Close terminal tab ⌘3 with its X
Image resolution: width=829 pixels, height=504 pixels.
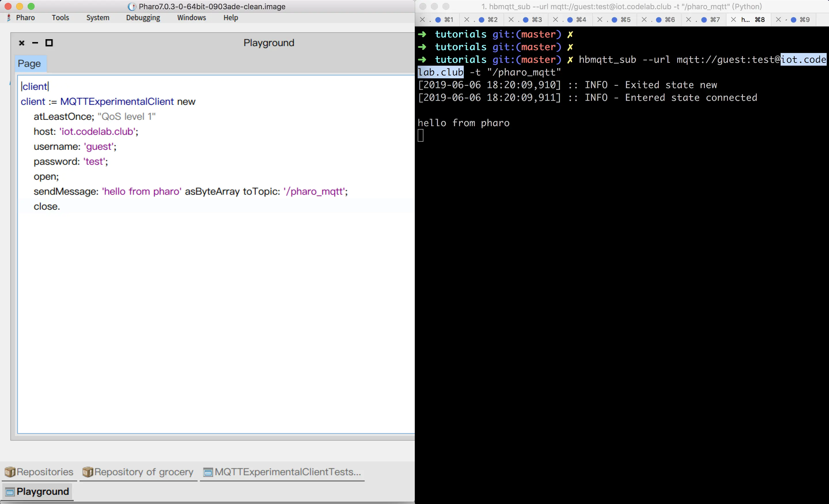pyautogui.click(x=511, y=20)
